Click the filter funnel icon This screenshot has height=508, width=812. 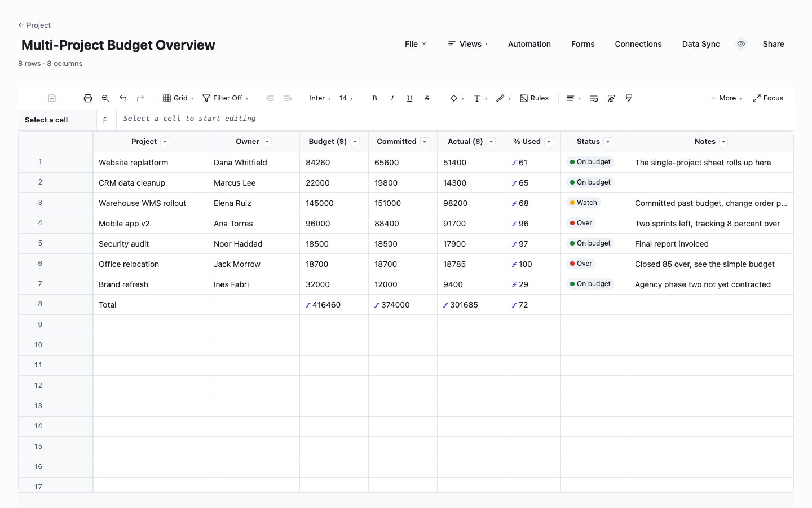click(206, 98)
